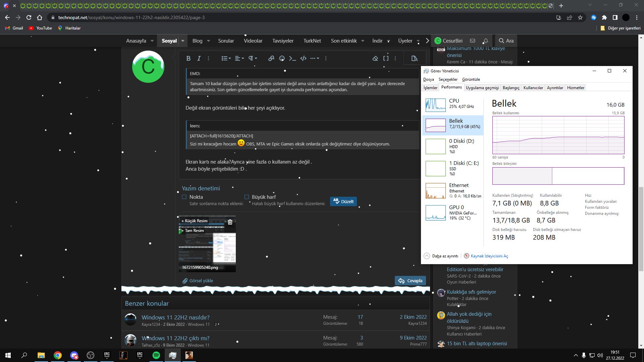644x362 pixels.
Task: Click the insert link icon
Action: 271,58
